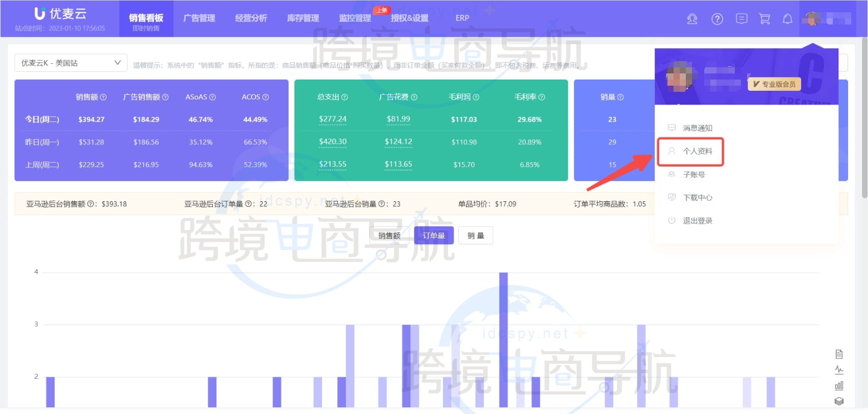Click help icon next to 销售额 header
The height and width of the screenshot is (414, 868).
(x=104, y=97)
